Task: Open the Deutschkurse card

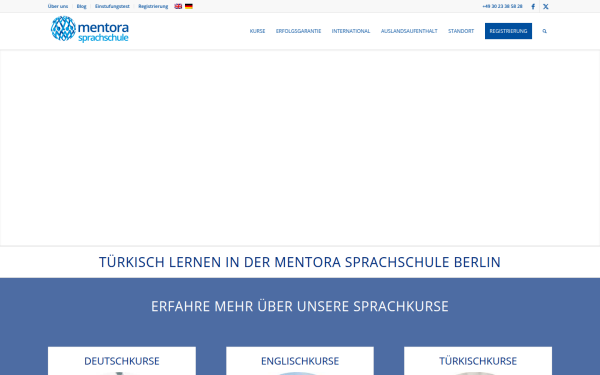Action: 122,361
